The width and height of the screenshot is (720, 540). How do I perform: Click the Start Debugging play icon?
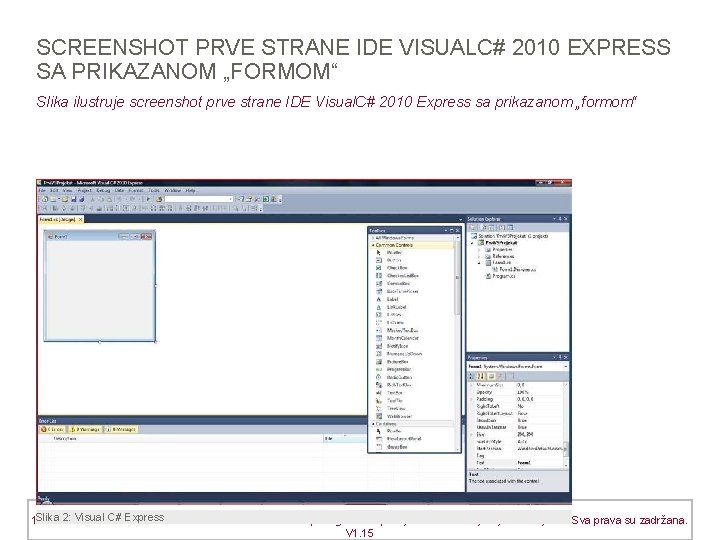pyautogui.click(x=148, y=199)
